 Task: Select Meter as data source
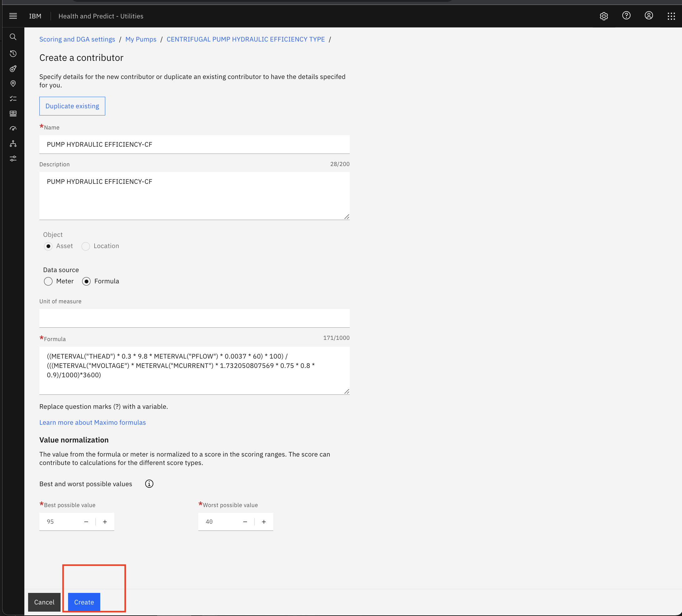click(48, 281)
